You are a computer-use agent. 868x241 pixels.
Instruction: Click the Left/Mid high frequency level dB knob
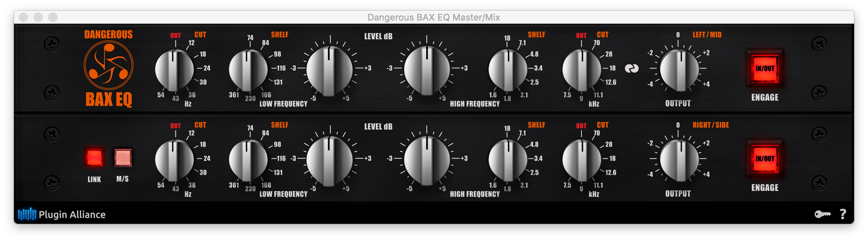click(x=427, y=71)
